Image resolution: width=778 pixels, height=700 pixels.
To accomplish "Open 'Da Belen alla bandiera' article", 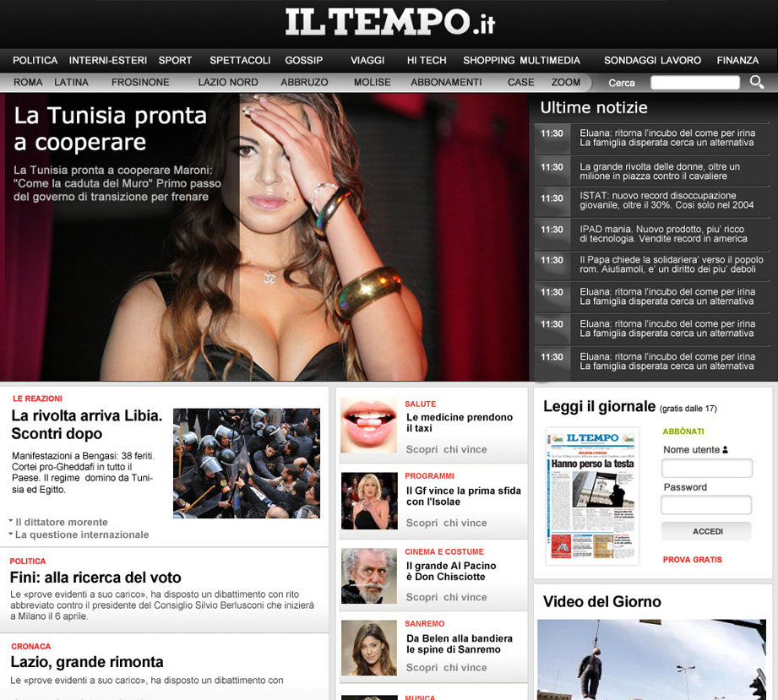I will pyautogui.click(x=460, y=644).
